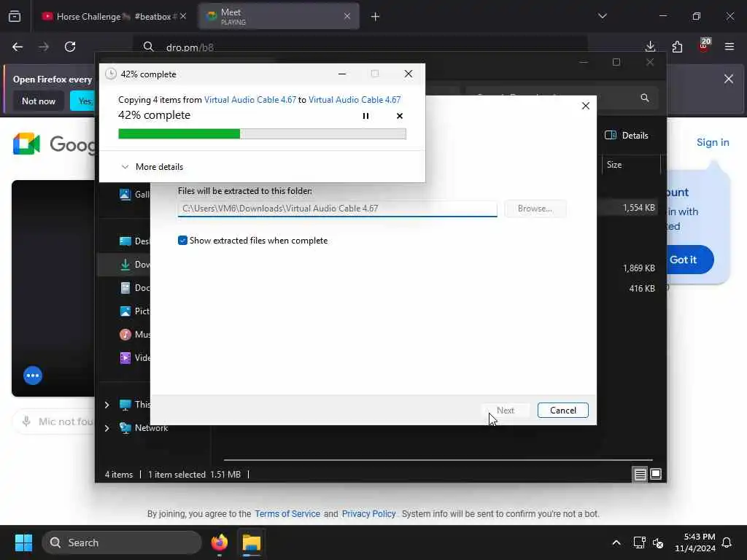
Task: Dismiss the Open Firefox notification bar
Action: point(729,79)
